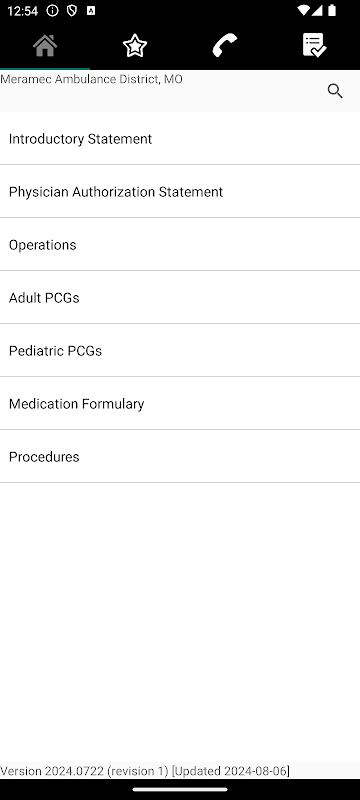
Task: Go to the Home tab icon
Action: (45, 46)
